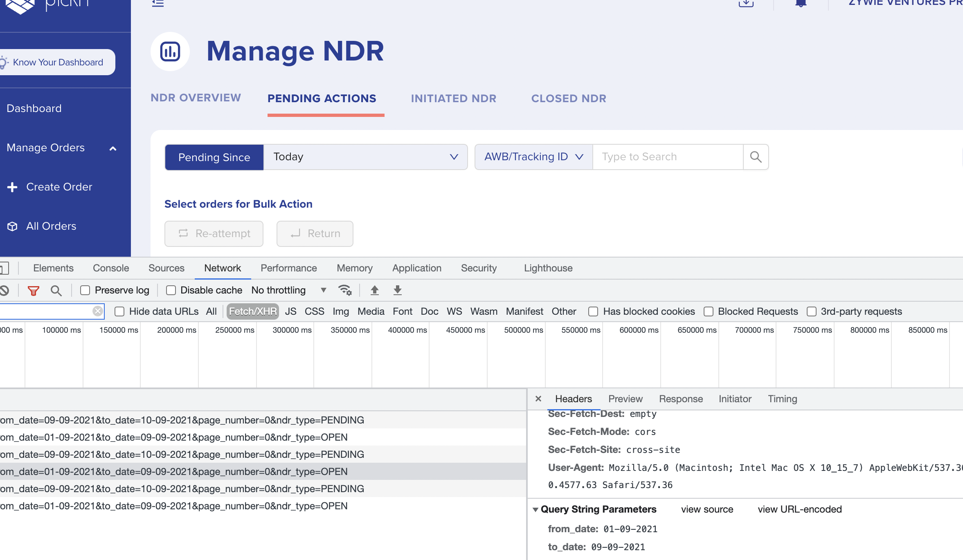Open the Pending Since Today dropdown
963x560 pixels.
[x=365, y=157]
